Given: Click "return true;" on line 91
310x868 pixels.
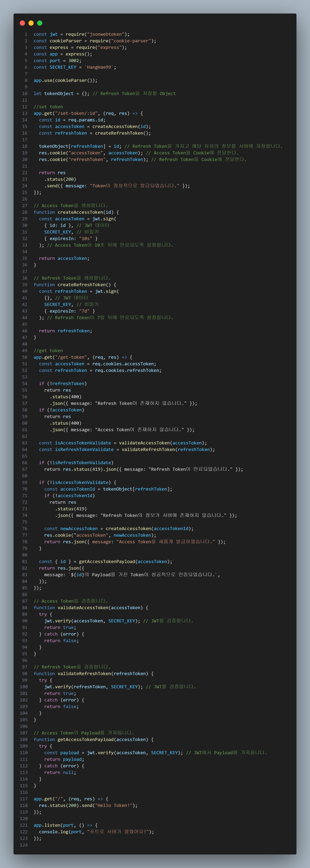Looking at the screenshot, I should click(60, 628).
